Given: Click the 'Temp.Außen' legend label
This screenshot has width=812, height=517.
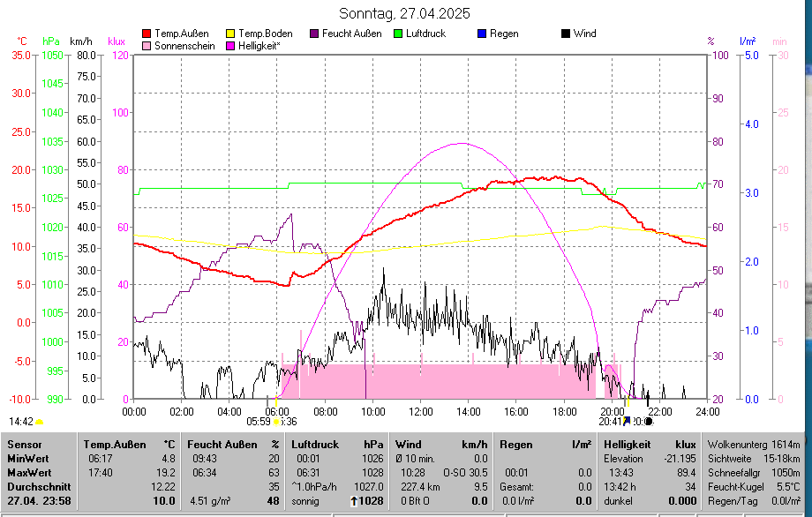Looking at the screenshot, I should [x=182, y=34].
